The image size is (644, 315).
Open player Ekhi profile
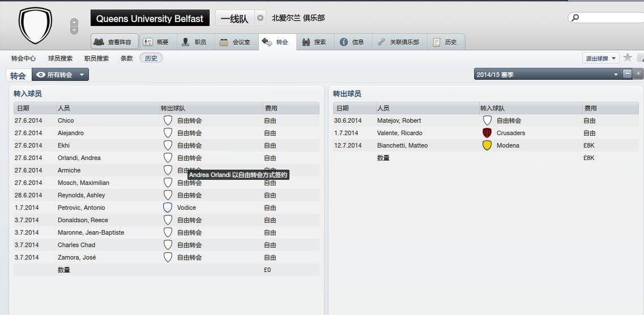63,145
